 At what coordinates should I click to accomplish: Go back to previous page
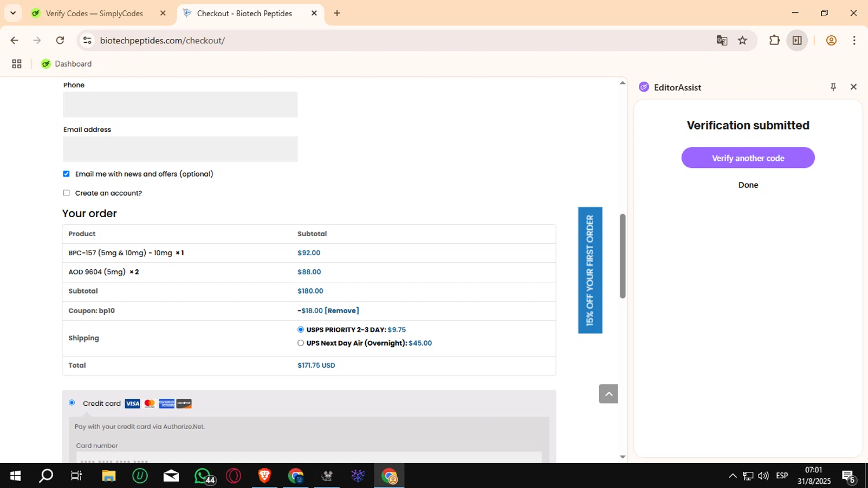[14, 41]
